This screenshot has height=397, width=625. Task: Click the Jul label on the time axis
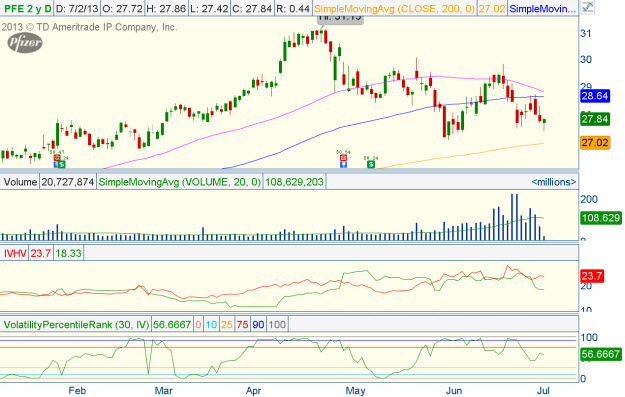point(543,390)
